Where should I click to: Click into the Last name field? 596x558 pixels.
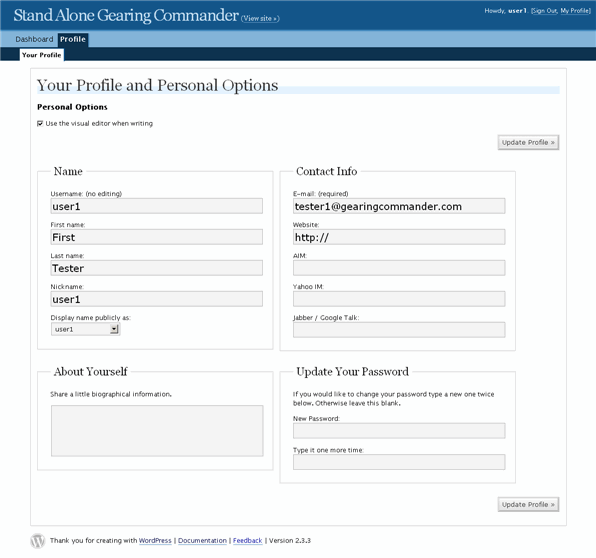157,268
